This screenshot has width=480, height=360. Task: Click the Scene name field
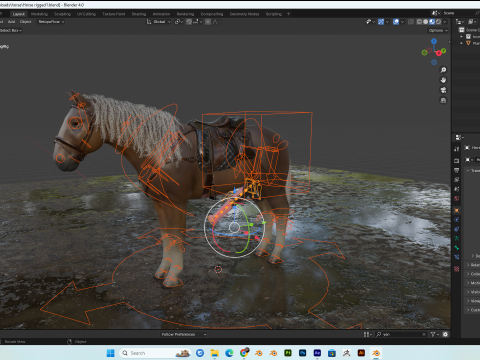pos(458,13)
